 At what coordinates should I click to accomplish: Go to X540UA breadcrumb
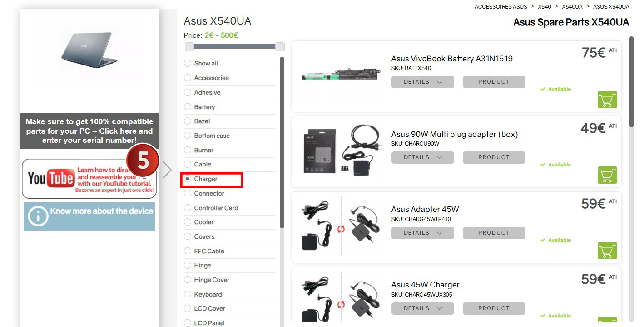pos(572,7)
